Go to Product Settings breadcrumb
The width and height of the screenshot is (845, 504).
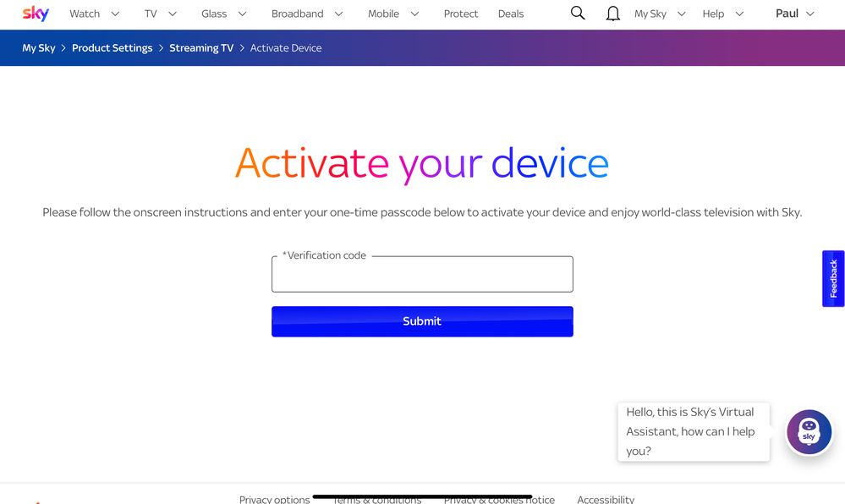pos(112,48)
